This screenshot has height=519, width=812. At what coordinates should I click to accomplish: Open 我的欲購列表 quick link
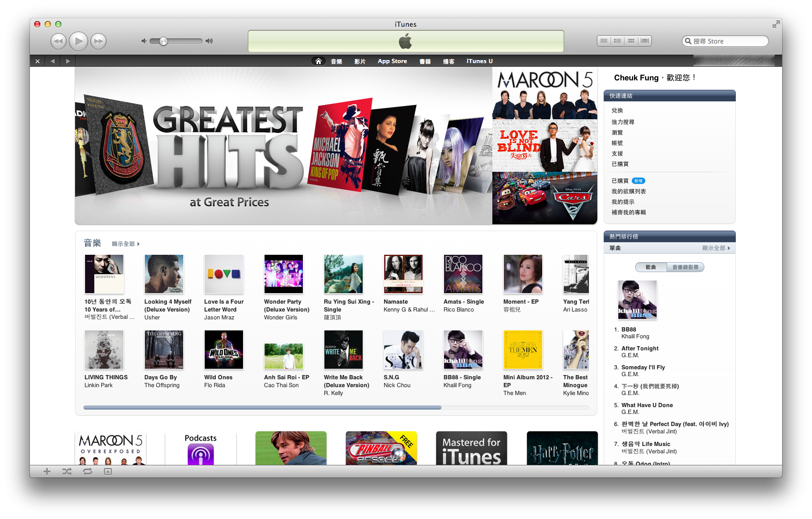[628, 191]
